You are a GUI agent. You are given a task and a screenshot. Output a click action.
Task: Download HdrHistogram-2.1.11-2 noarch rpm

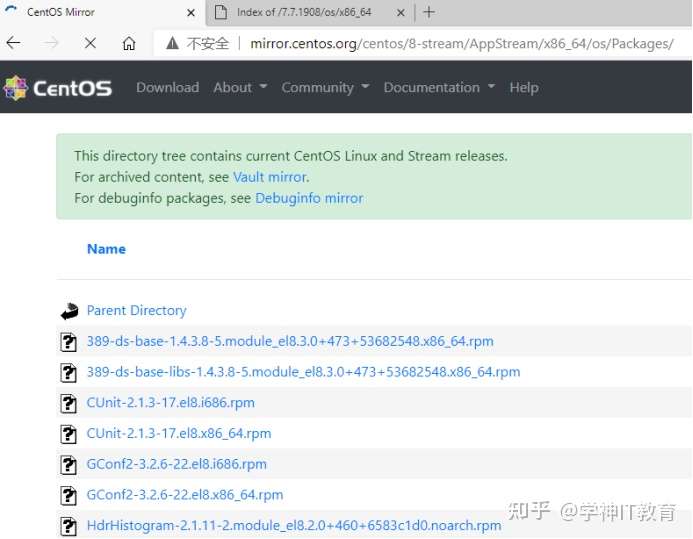click(294, 526)
